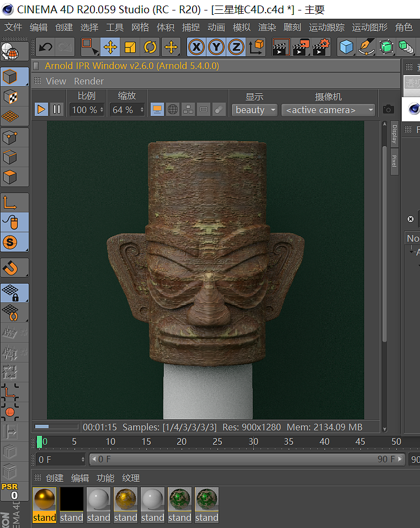Open the Edit Render Settings icon
Viewport: 420px width, 528px height.
(x=321, y=47)
